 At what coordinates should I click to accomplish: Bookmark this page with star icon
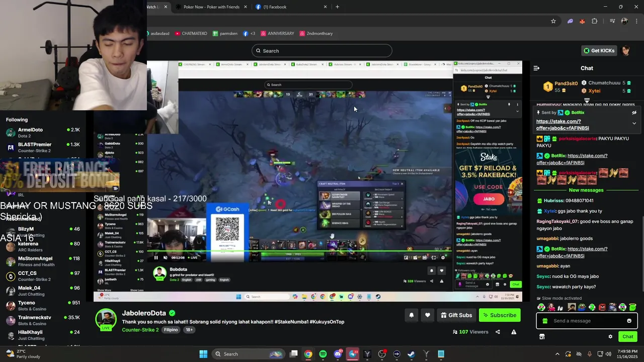click(553, 21)
